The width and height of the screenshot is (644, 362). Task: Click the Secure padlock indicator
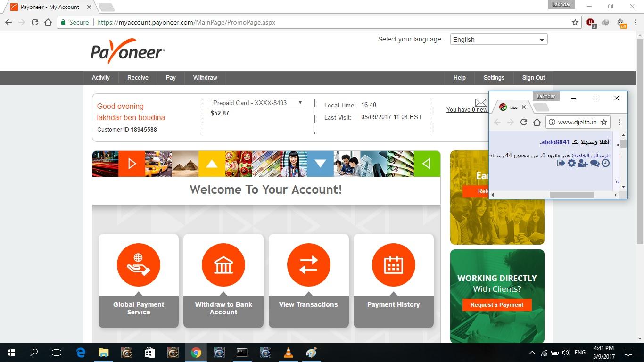(x=74, y=22)
